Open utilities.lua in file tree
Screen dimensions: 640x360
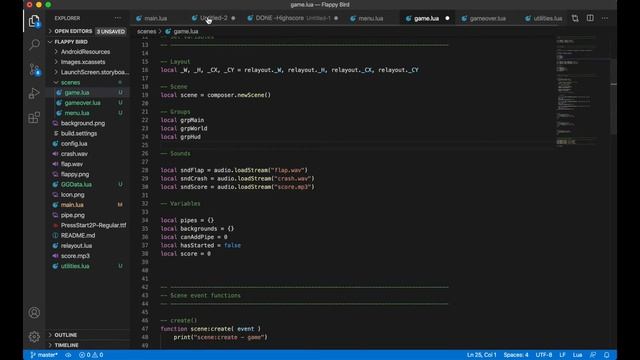click(75, 266)
